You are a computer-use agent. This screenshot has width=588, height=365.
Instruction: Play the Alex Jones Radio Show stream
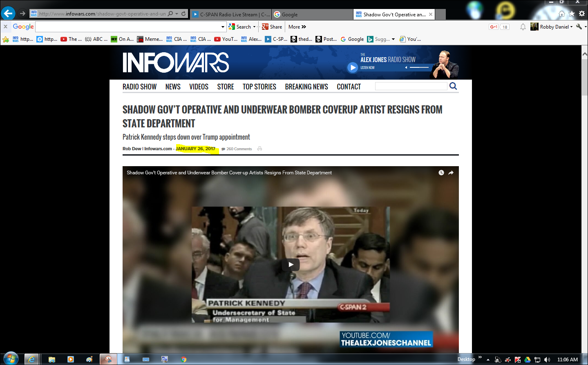[x=352, y=67]
